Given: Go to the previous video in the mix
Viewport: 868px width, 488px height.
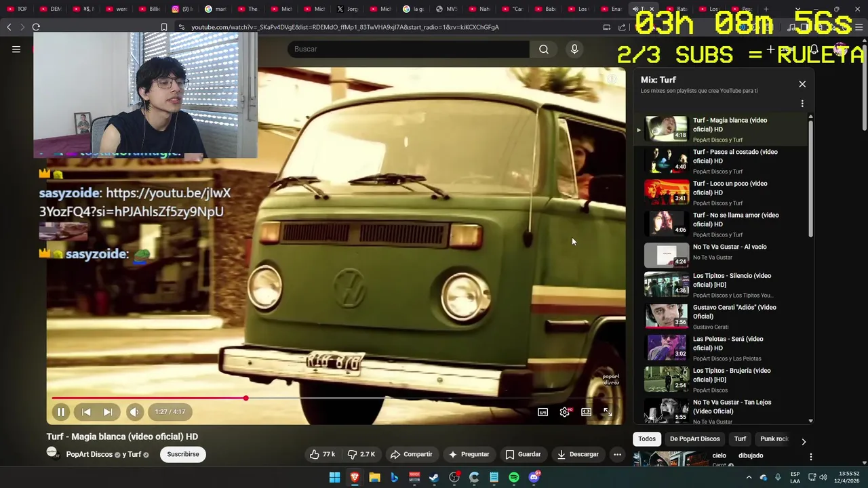Looking at the screenshot, I should pos(86,411).
